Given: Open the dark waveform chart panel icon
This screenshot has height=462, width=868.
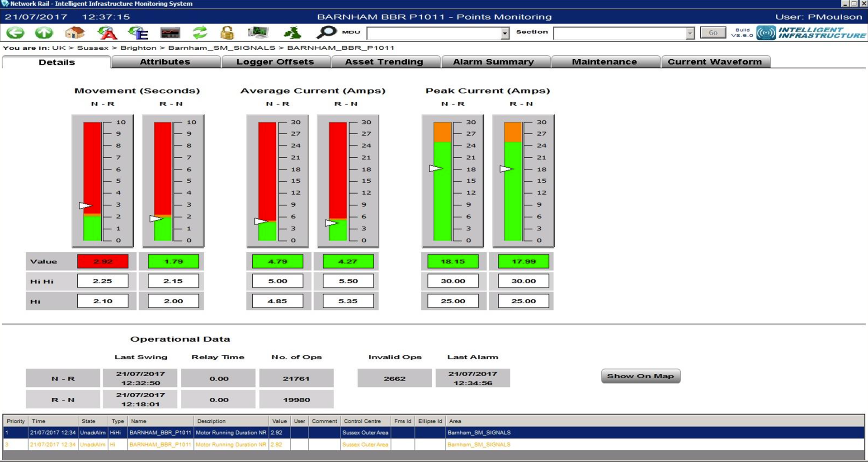Looking at the screenshot, I should click(x=170, y=33).
